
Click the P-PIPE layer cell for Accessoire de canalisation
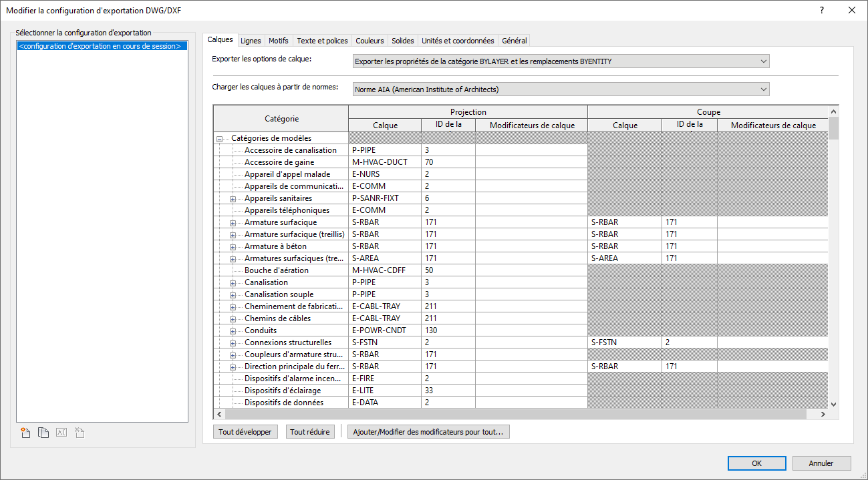(385, 150)
